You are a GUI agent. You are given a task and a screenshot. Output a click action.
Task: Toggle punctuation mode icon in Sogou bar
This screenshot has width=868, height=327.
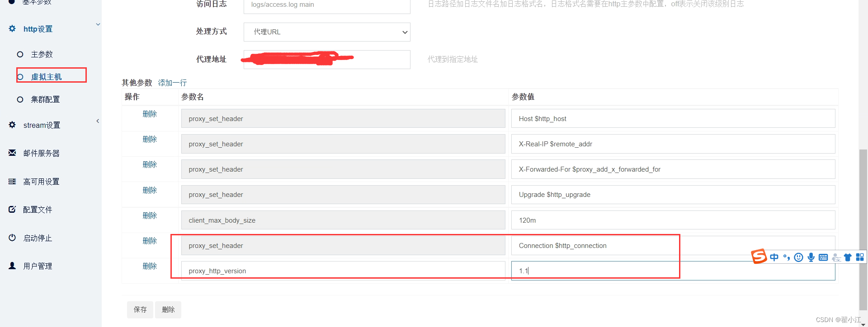(787, 257)
